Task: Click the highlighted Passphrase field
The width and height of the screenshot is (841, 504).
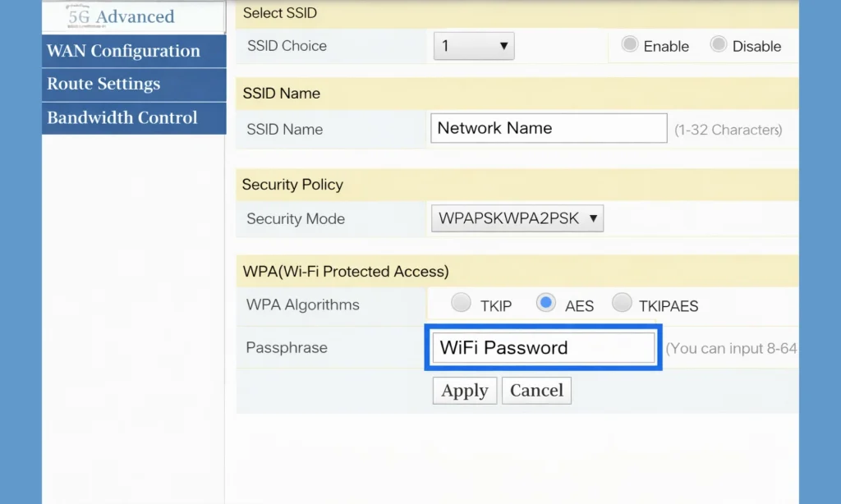Action: [543, 347]
